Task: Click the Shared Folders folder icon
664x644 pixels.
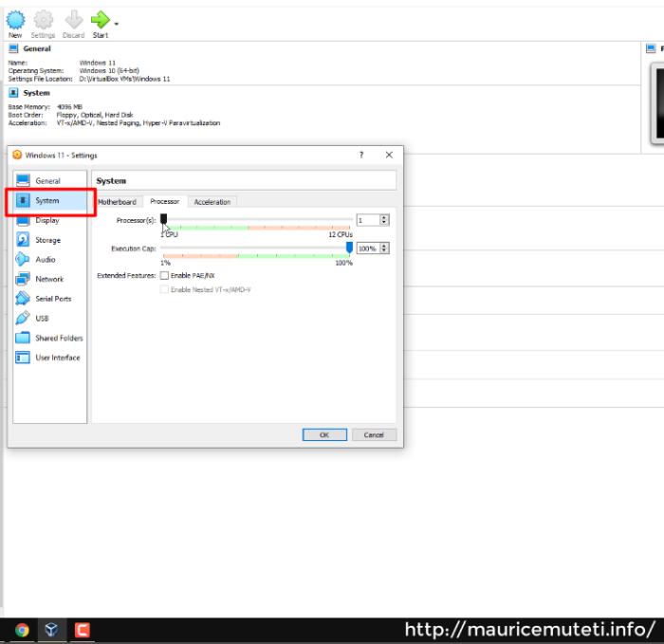Action: [x=23, y=338]
